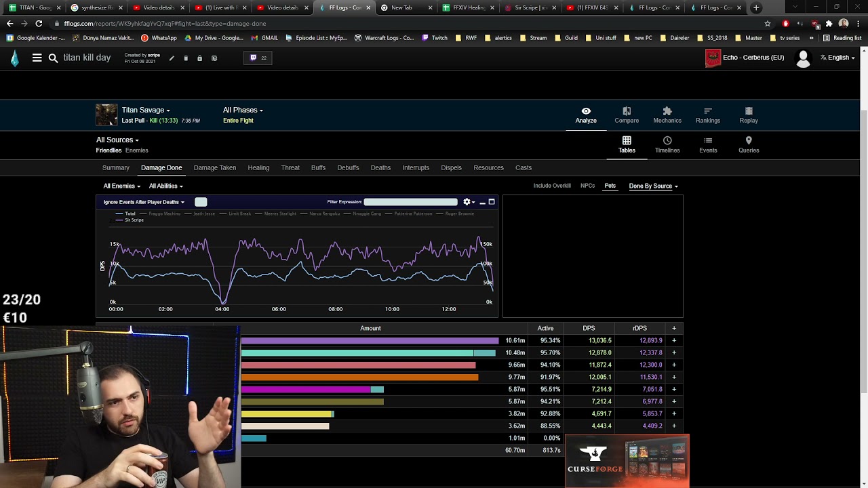
Task: Select the Friendlies filter
Action: (x=108, y=150)
